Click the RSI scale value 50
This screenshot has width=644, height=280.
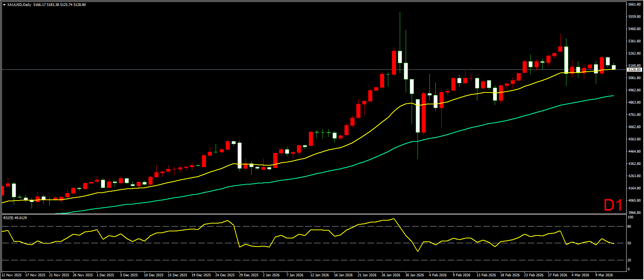tap(629, 243)
